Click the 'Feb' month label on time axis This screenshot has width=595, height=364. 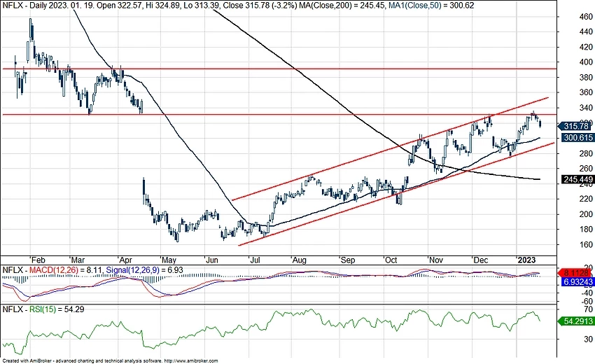(x=38, y=260)
